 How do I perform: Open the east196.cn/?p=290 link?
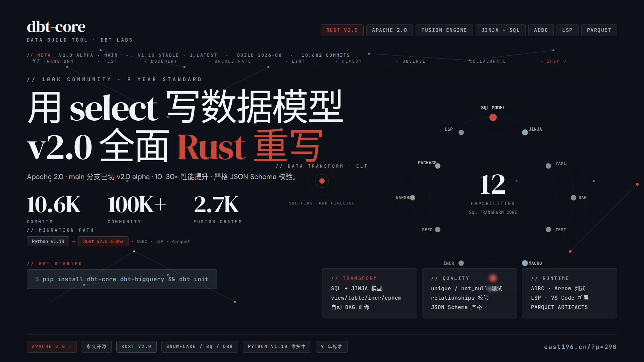(x=580, y=347)
